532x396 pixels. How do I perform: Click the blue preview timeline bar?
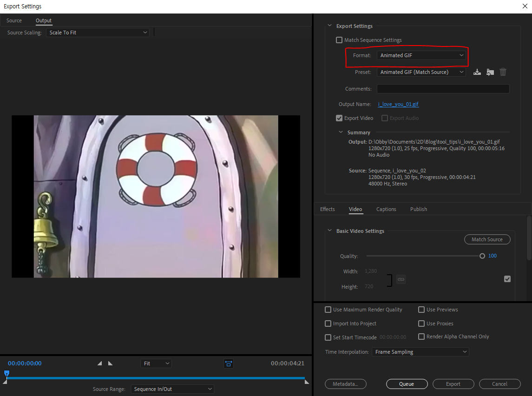pyautogui.click(x=155, y=378)
